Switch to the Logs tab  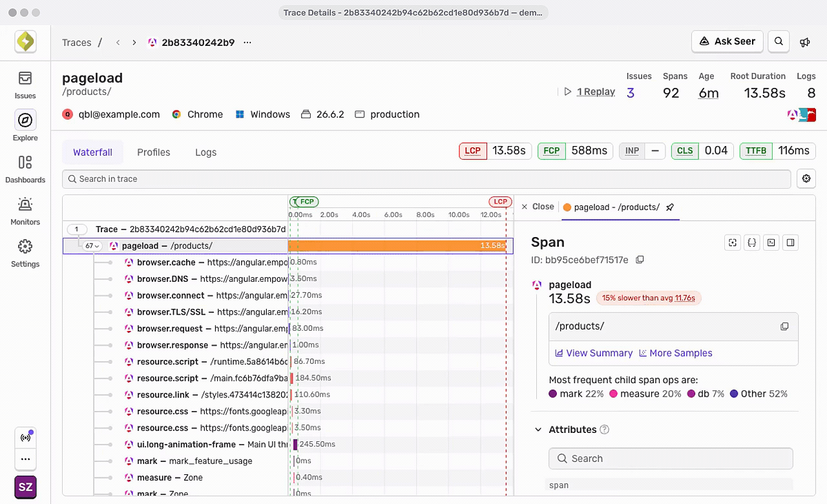tap(206, 152)
